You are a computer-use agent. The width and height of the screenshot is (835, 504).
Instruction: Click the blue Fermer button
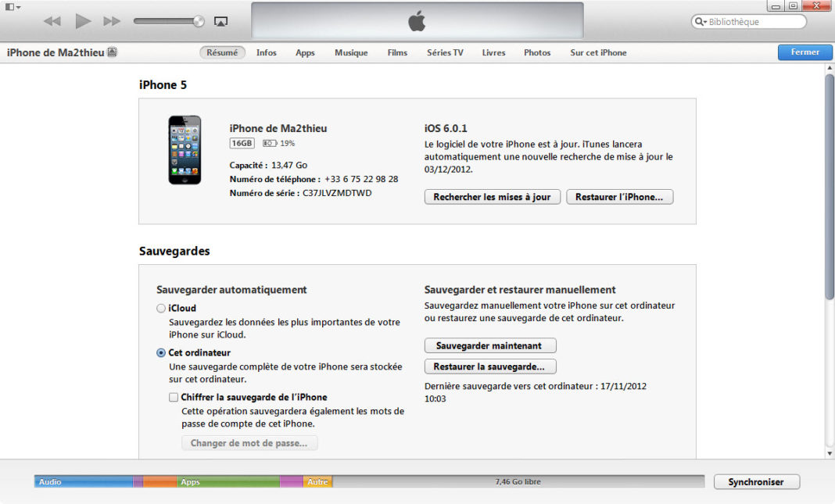coord(805,52)
